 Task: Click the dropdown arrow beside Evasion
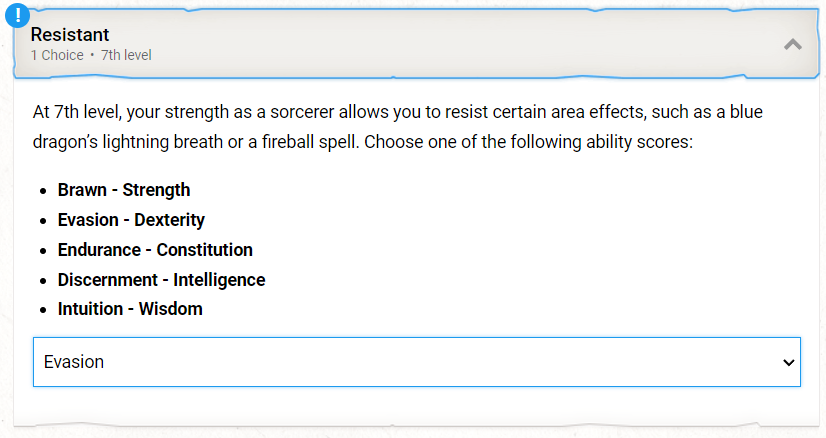click(788, 363)
